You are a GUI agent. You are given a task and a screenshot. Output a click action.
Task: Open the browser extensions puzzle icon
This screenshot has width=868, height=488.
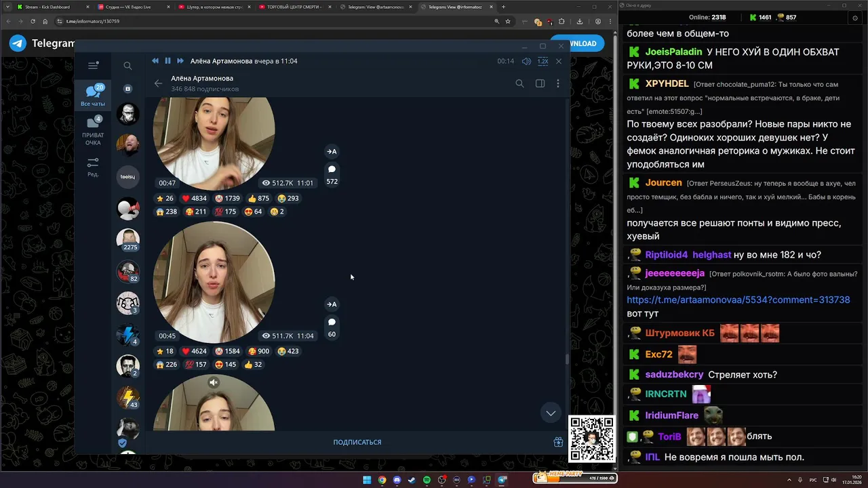click(x=561, y=21)
